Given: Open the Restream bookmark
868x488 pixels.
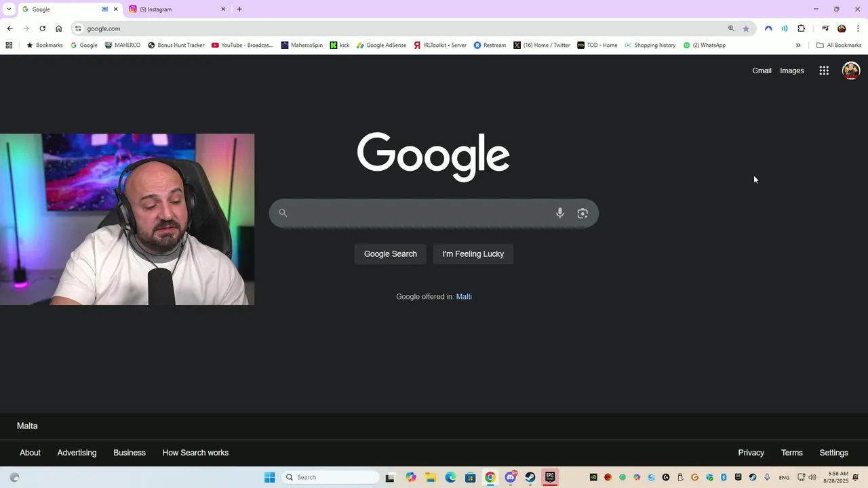Looking at the screenshot, I should click(x=490, y=45).
